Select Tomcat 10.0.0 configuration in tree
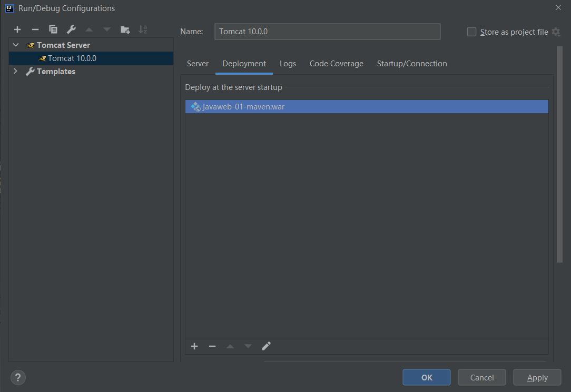Screen dimensions: 571x392 click(x=91, y=58)
